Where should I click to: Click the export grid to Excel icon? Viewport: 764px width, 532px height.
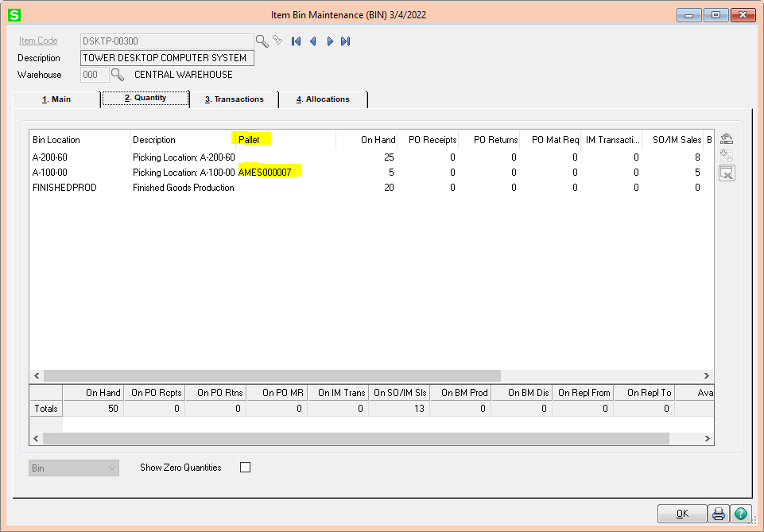(x=727, y=173)
